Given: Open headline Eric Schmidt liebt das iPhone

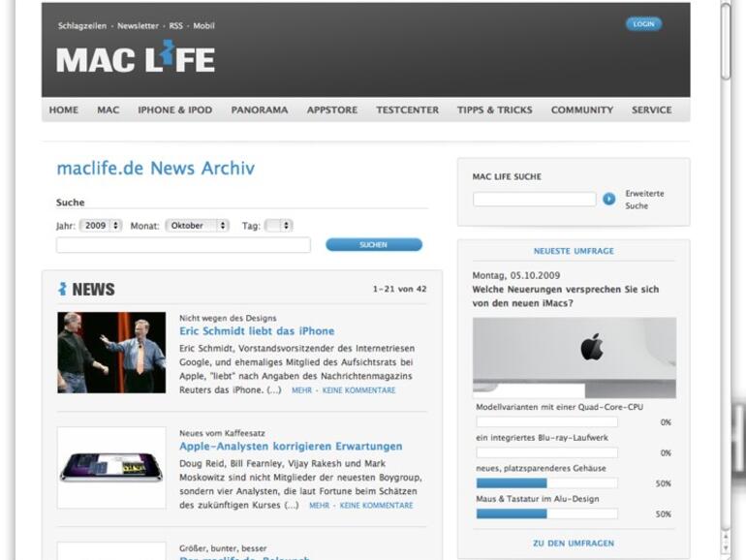Looking at the screenshot, I should point(257,330).
